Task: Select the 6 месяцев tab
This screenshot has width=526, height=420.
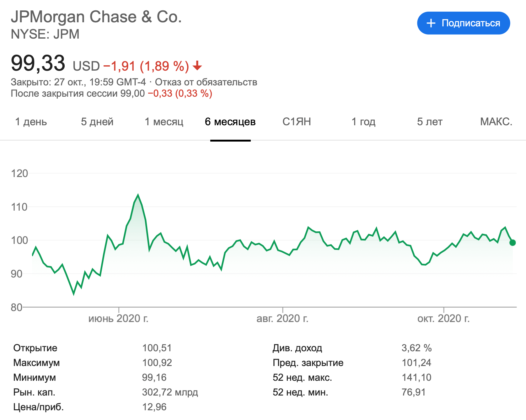Action: 230,122
